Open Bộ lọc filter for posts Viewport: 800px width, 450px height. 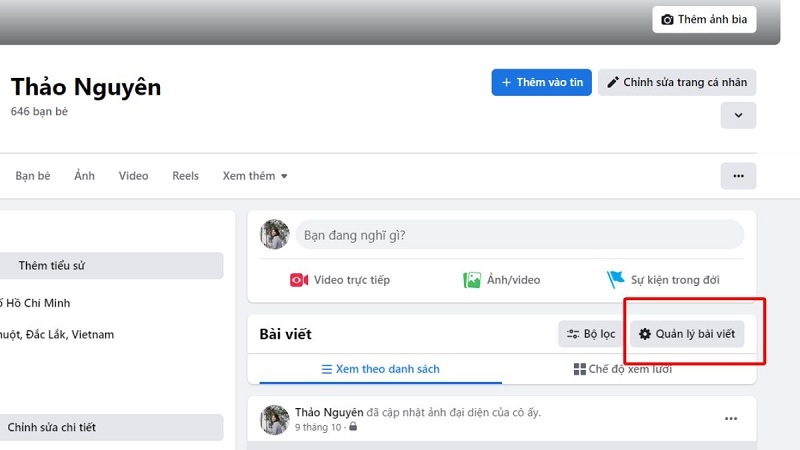click(x=591, y=334)
